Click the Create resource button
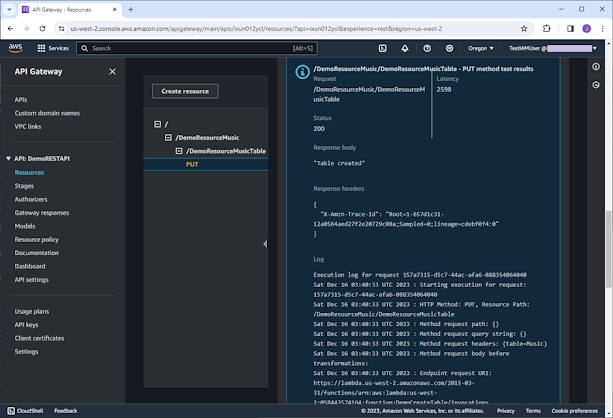The image size is (613, 418). (185, 91)
